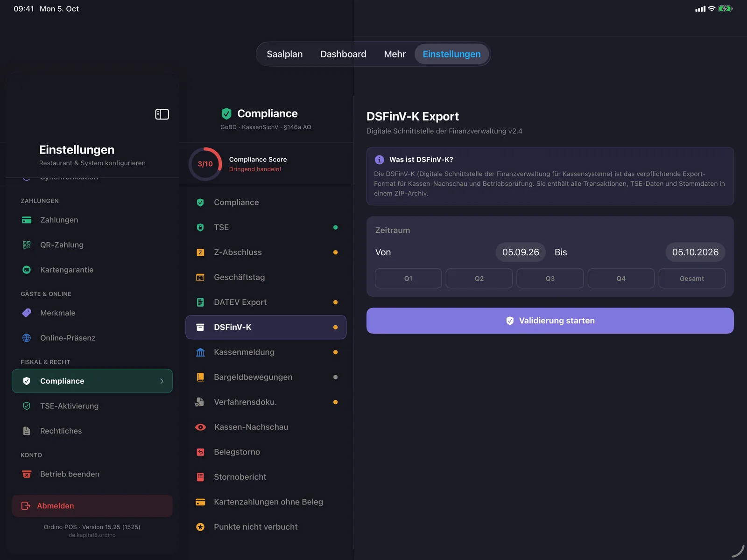Expand the Compliance sidebar chevron

pyautogui.click(x=162, y=381)
